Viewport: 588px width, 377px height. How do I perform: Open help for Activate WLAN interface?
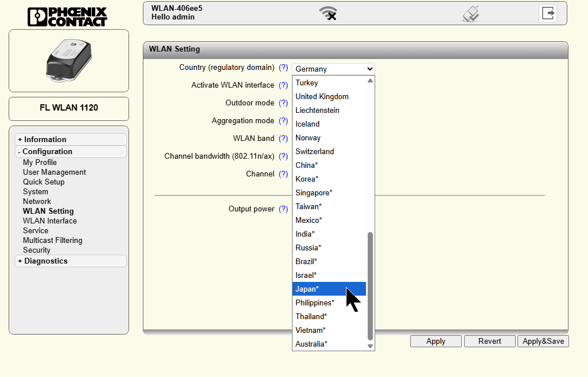pos(283,85)
